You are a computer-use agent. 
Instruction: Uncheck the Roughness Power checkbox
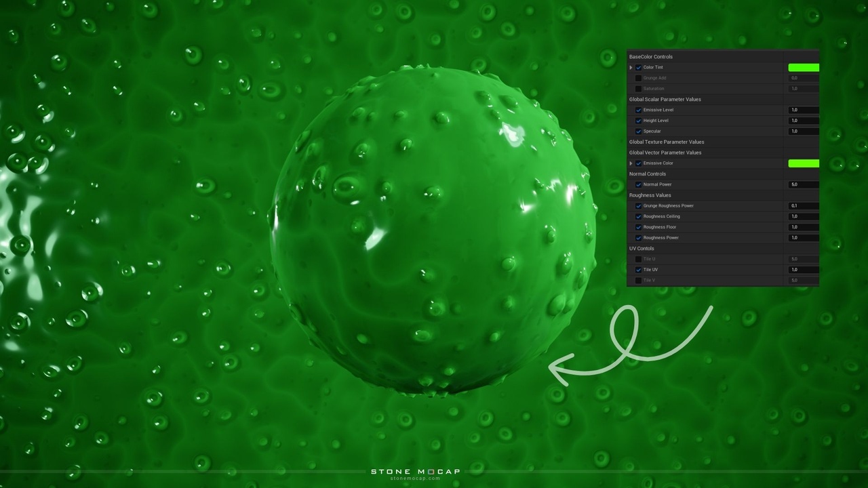point(638,238)
